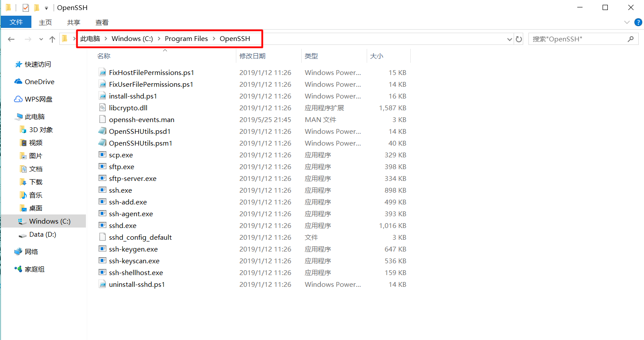Expand the chevron after Program Files breadcrumb
The width and height of the screenshot is (644, 340).
pyautogui.click(x=214, y=39)
